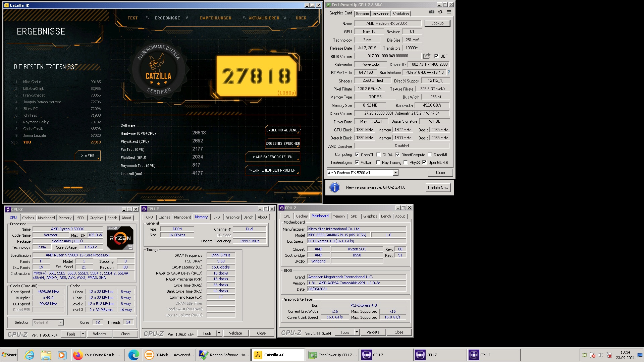Click the Name field AMD Radeon RX 5700 XT
Screen dimensions: 644x362
(387, 23)
